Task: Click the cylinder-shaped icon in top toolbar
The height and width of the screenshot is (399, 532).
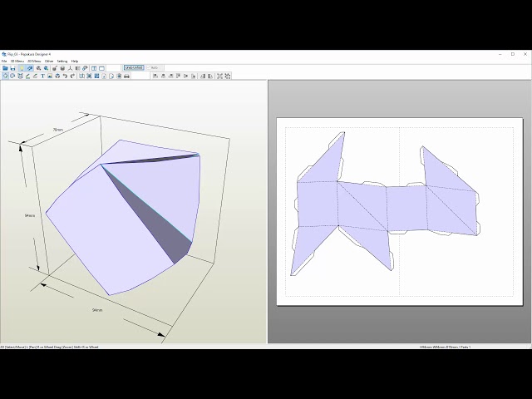Action: (x=62, y=68)
